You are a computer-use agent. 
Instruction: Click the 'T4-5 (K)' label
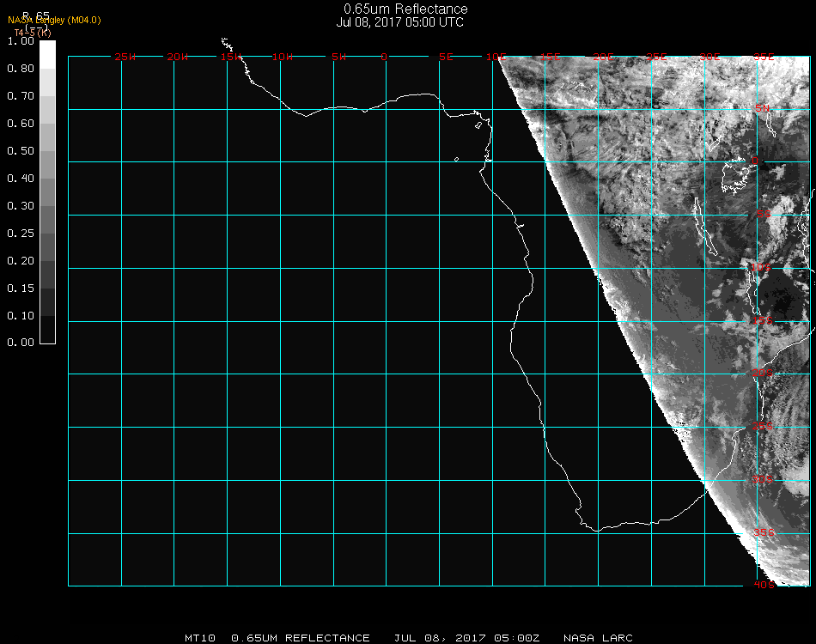[x=33, y=33]
